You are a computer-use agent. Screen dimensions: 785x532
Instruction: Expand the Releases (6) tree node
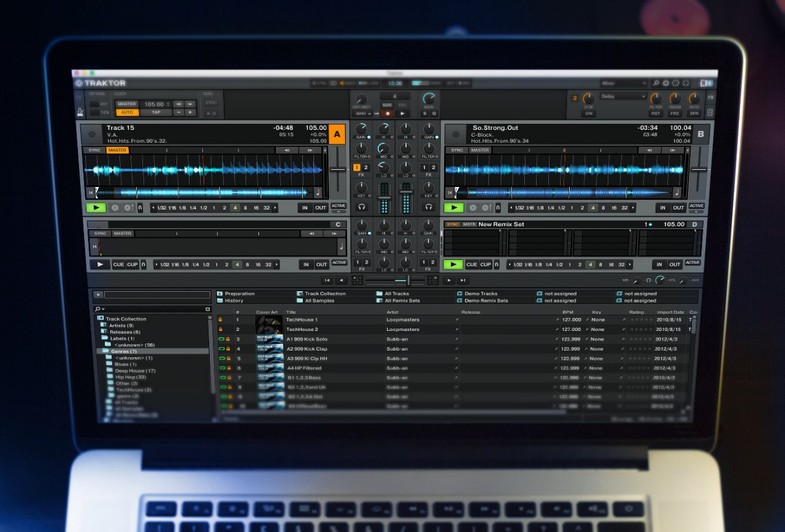click(104, 332)
